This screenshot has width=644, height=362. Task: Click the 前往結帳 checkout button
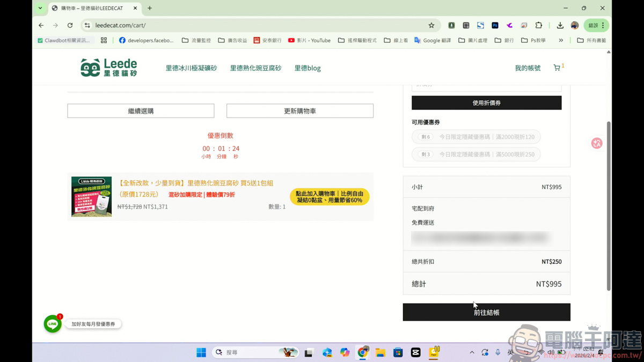tap(486, 312)
